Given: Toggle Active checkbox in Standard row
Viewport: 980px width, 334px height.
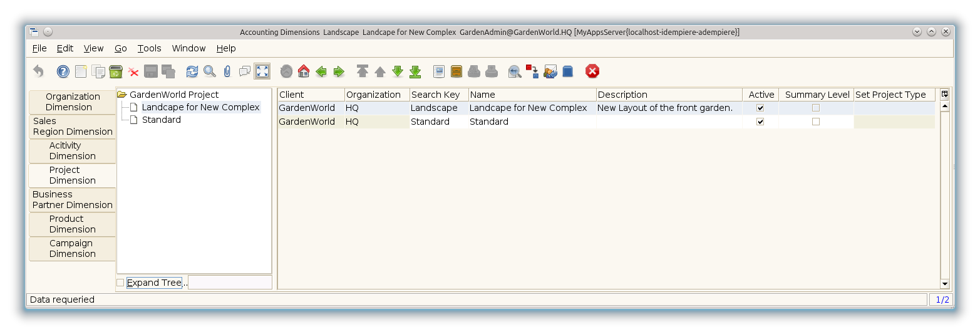Looking at the screenshot, I should tap(760, 122).
